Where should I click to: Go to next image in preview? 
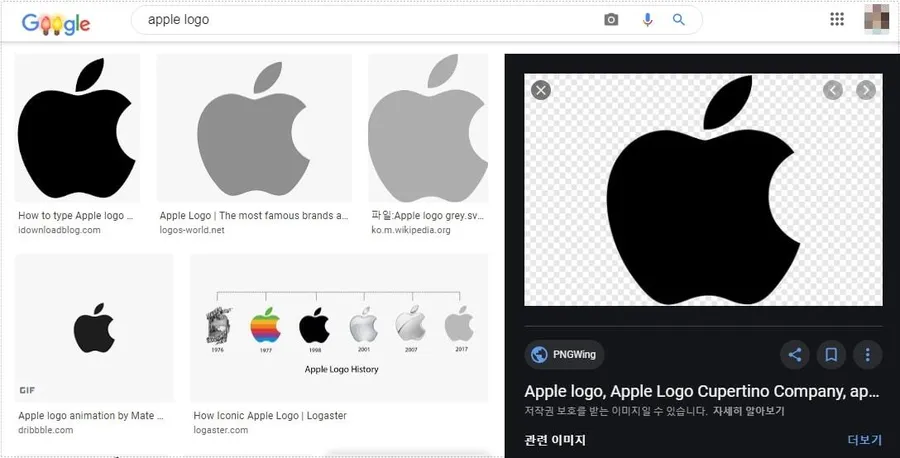[x=866, y=90]
